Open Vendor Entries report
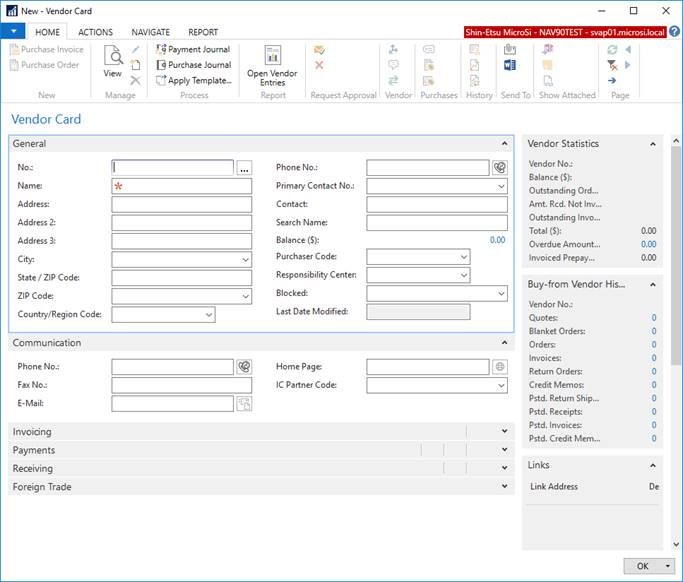The height and width of the screenshot is (582, 683). [272, 65]
